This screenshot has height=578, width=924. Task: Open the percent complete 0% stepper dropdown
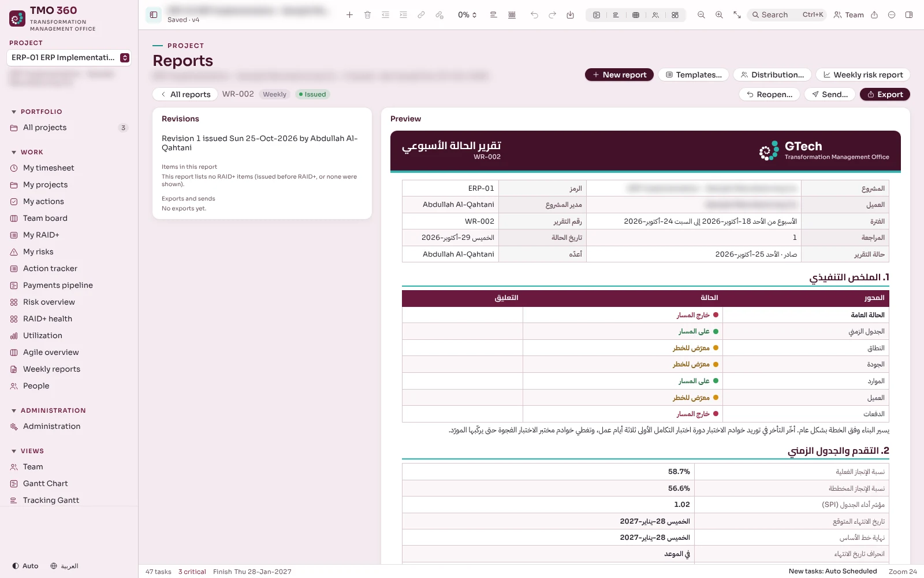[467, 15]
